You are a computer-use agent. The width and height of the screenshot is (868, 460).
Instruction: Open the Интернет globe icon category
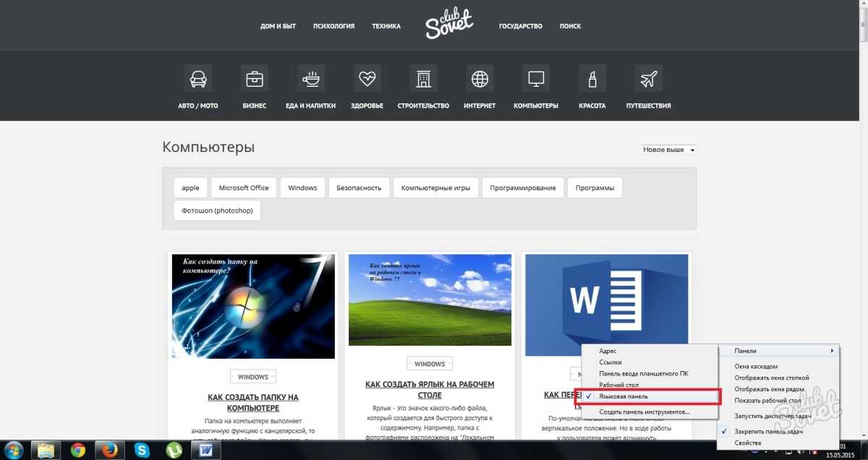click(480, 78)
